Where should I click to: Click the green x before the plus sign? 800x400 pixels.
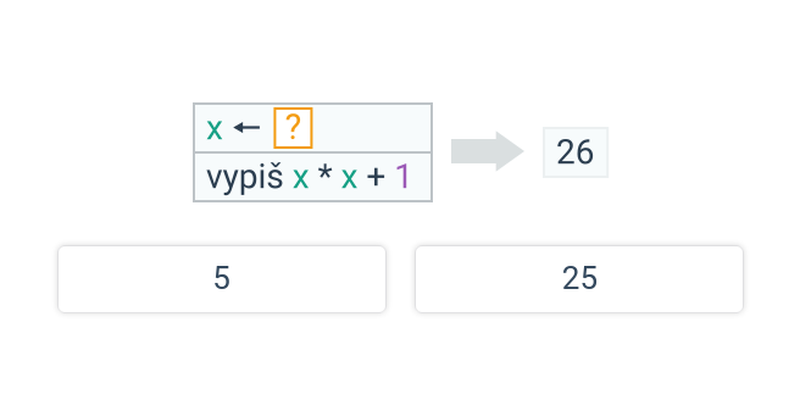[349, 178]
